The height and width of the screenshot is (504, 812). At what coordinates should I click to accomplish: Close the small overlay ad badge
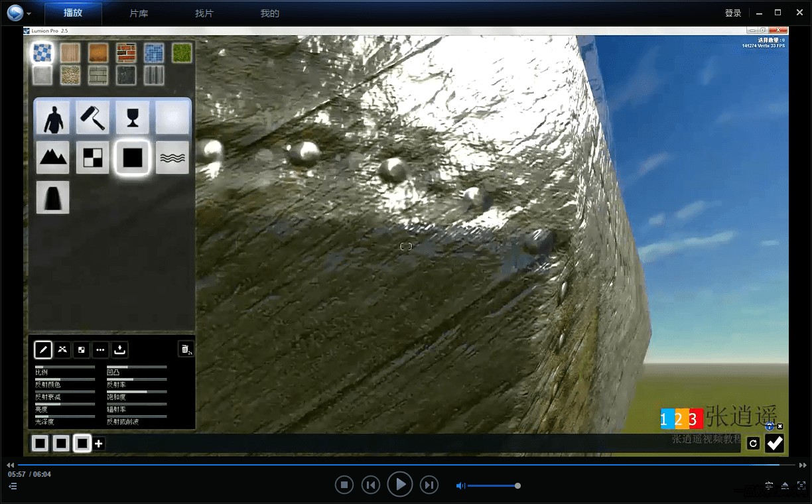779,426
